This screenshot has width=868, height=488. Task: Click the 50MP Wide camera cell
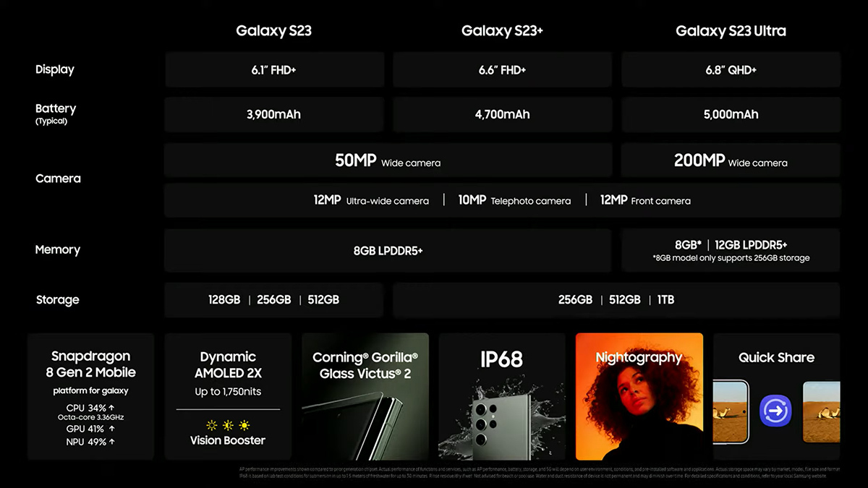(388, 160)
